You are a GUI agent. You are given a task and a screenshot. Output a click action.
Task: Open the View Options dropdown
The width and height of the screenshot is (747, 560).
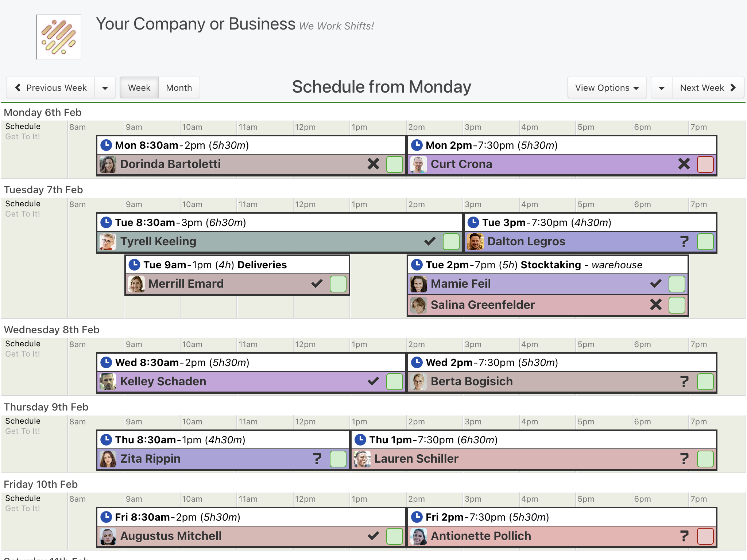(x=607, y=87)
